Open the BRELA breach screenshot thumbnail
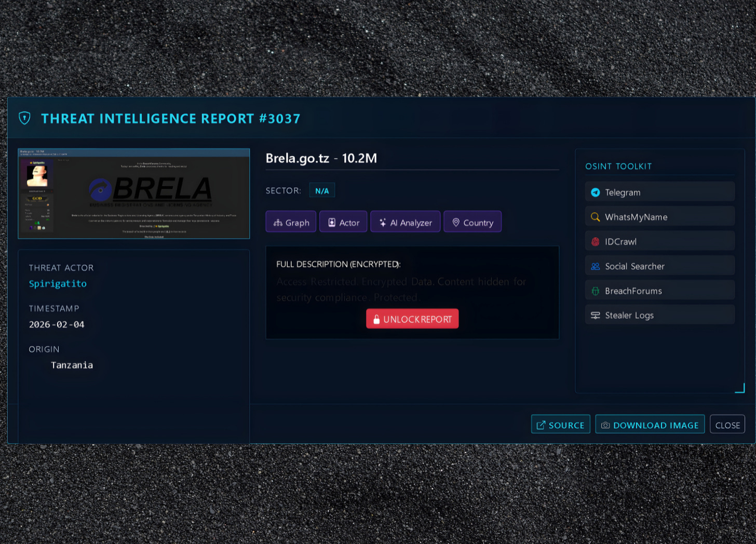The height and width of the screenshot is (544, 756). click(x=134, y=194)
